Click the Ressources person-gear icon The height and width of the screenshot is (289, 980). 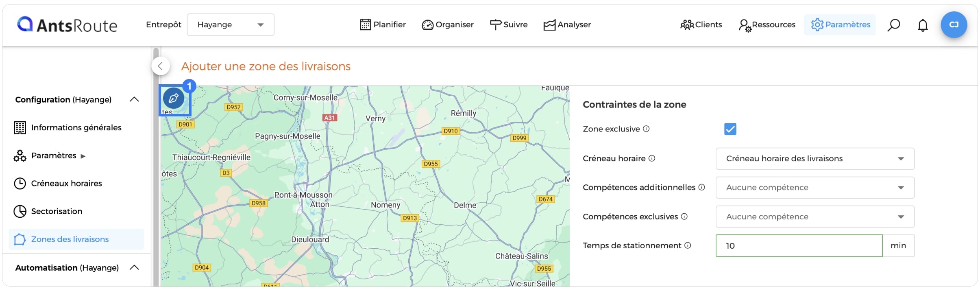[x=745, y=26]
